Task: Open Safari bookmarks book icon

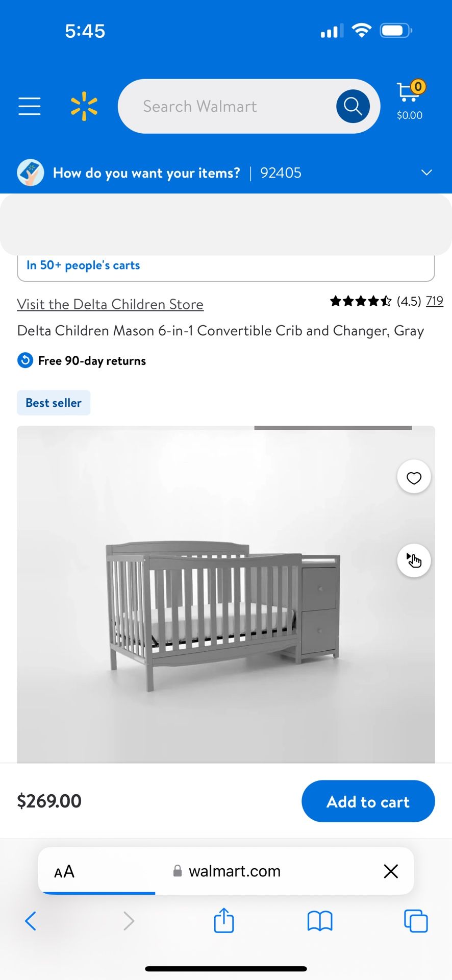Action: (320, 921)
